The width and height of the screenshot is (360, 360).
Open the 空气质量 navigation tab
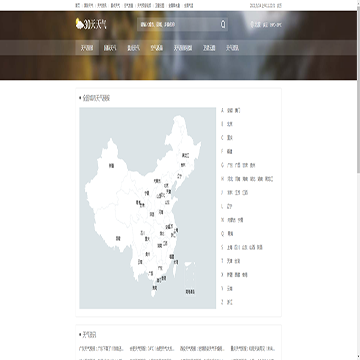coord(156,48)
